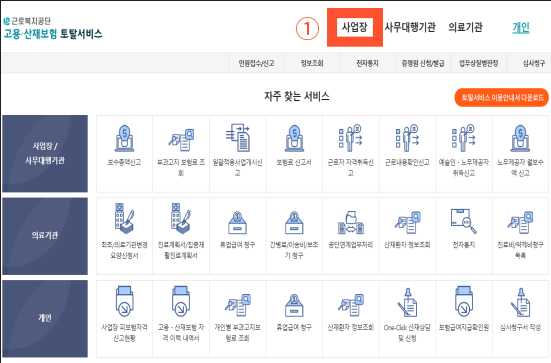Open the 심사청구 menu
Screen dimensions: 551x363
tap(534, 63)
